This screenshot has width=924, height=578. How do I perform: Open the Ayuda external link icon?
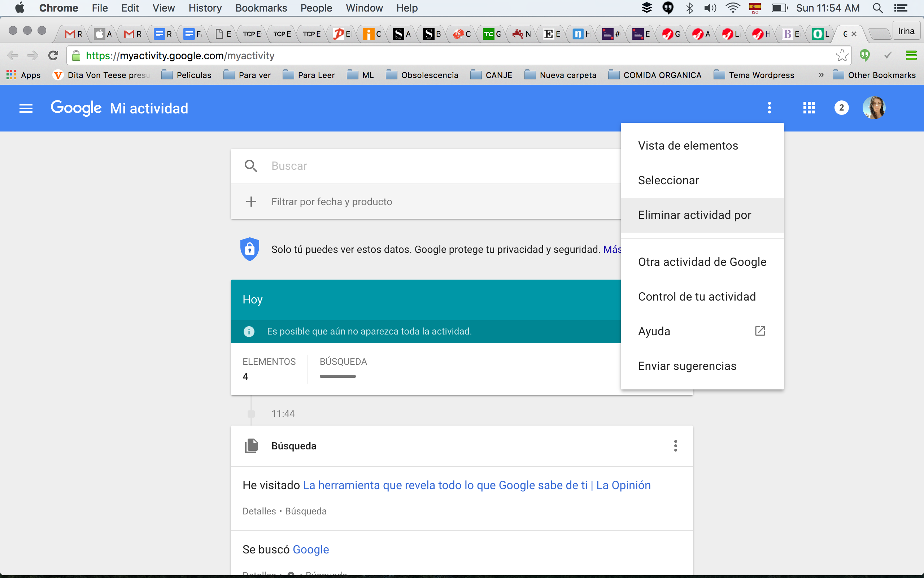760,331
